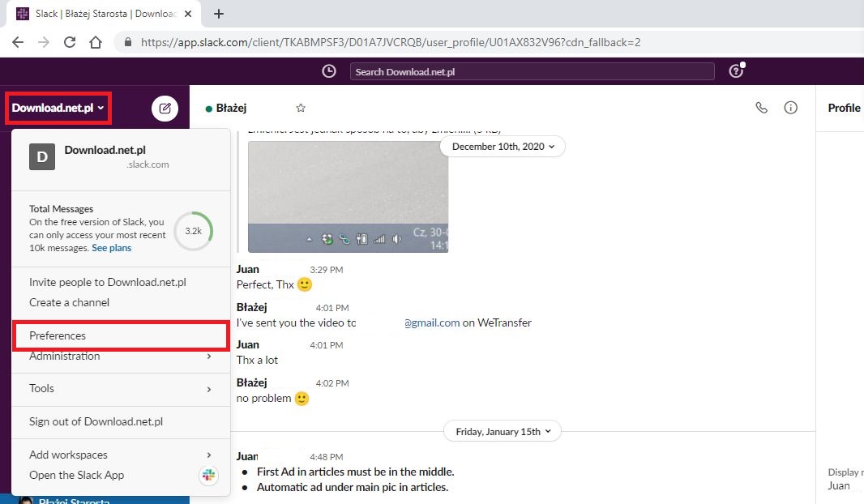Click the Download.net.pl workspace D avatar
864x504 pixels.
[42, 157]
